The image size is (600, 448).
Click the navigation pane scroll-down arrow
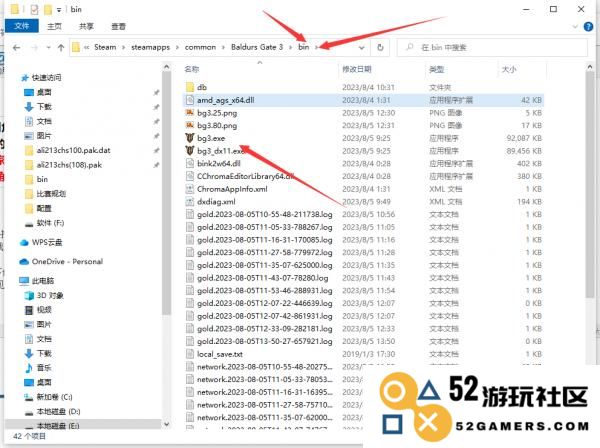point(166,424)
